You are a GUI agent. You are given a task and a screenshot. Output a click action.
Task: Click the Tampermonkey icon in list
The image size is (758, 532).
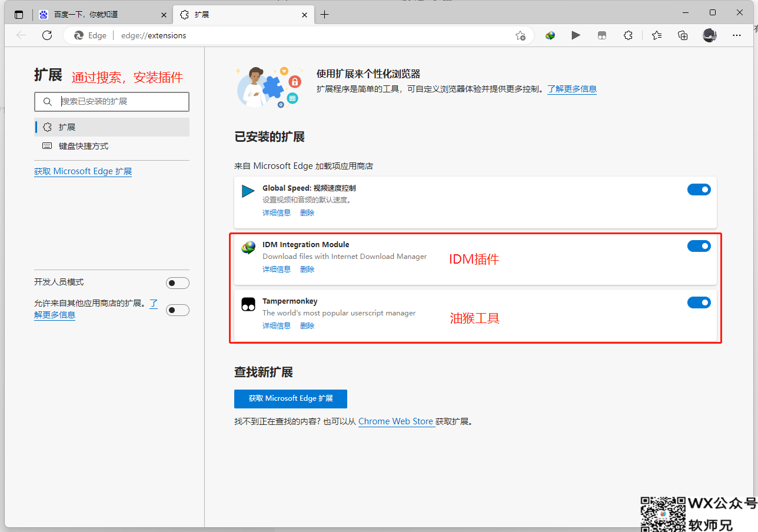(248, 304)
